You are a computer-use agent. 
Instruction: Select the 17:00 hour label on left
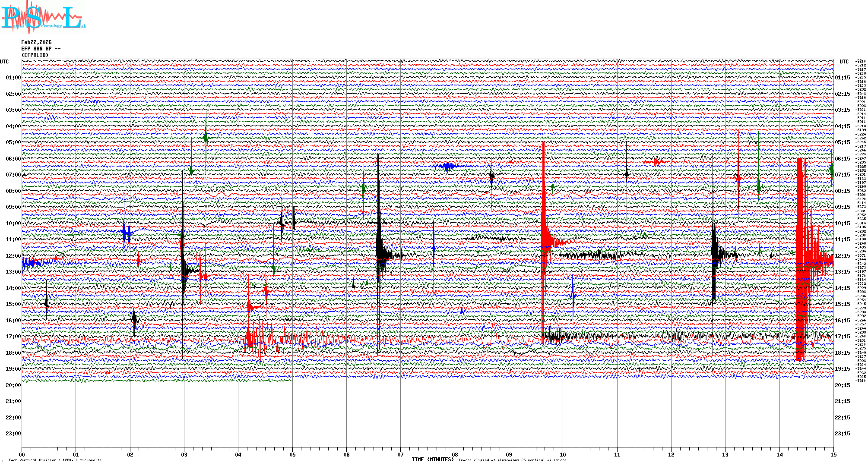[x=13, y=337]
